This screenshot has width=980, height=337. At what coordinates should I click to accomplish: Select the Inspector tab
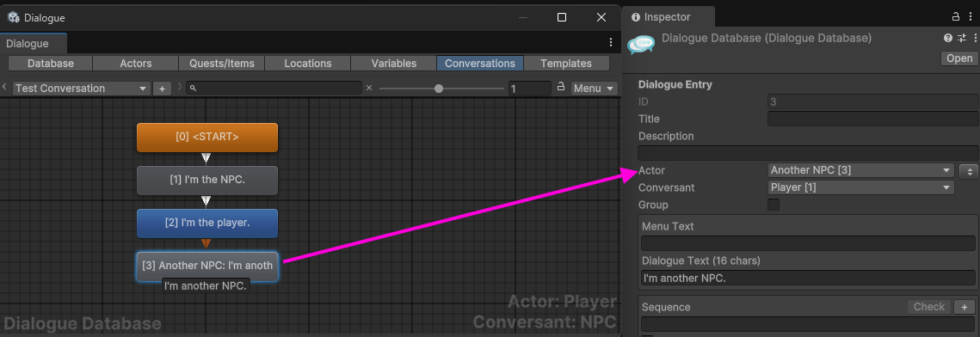coord(668,17)
